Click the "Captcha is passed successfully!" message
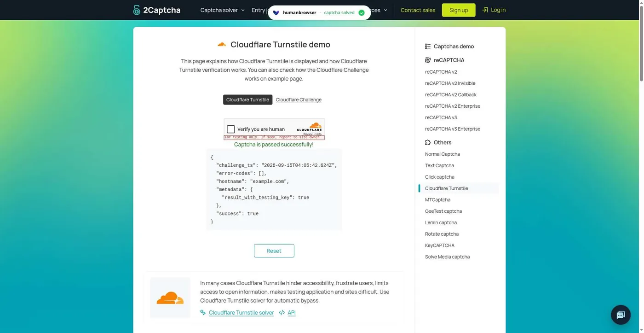 tap(274, 145)
